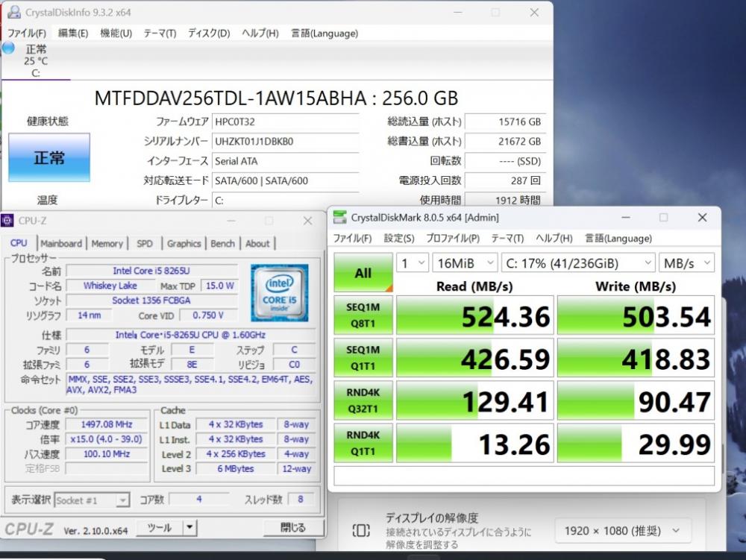Click the 503.54 sequential write result
Screen dimensions: 746x560
click(636, 315)
